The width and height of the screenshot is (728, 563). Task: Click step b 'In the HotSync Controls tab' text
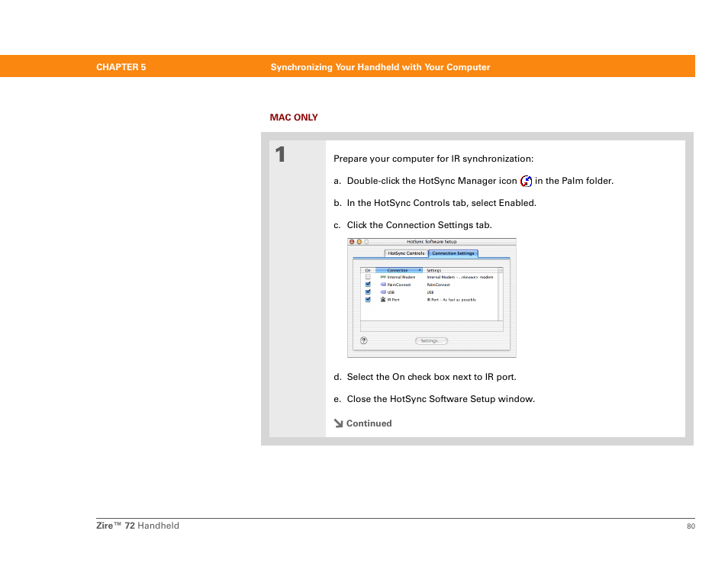click(442, 203)
